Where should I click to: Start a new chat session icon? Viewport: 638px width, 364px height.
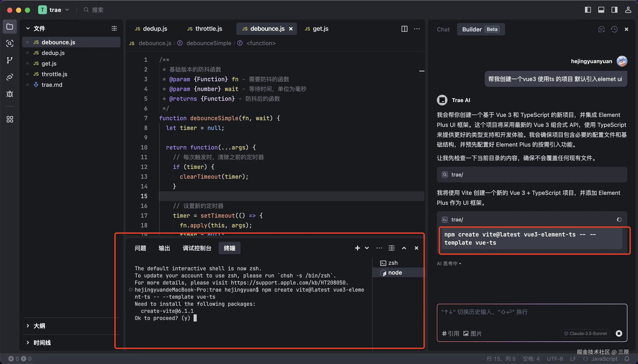tap(601, 29)
